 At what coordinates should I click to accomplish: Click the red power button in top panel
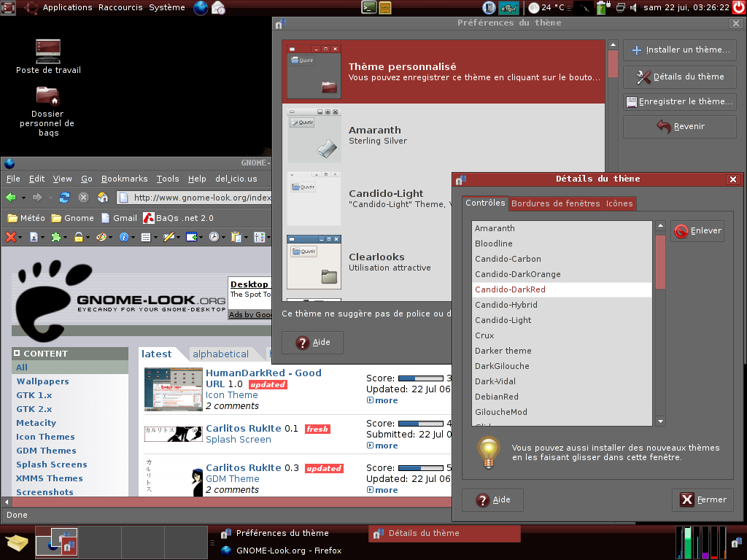coord(739,7)
